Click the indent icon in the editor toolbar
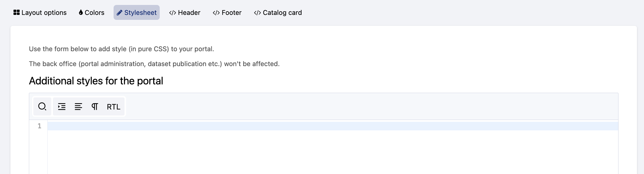The width and height of the screenshot is (644, 174). coord(62,107)
